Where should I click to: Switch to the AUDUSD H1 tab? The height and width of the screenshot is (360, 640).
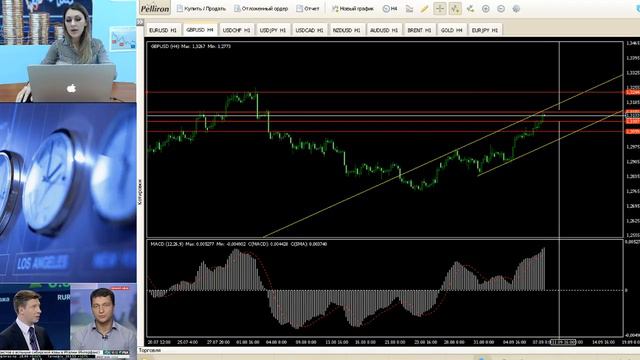pos(384,30)
